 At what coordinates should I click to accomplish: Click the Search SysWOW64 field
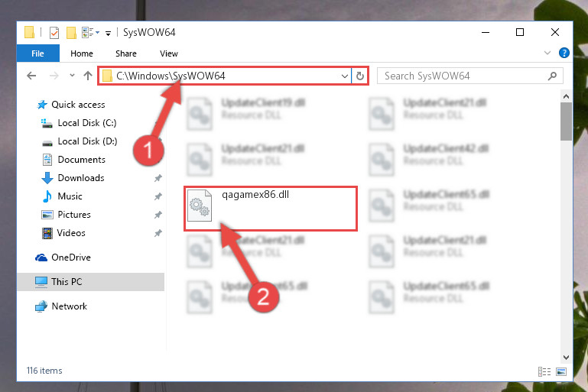[470, 76]
